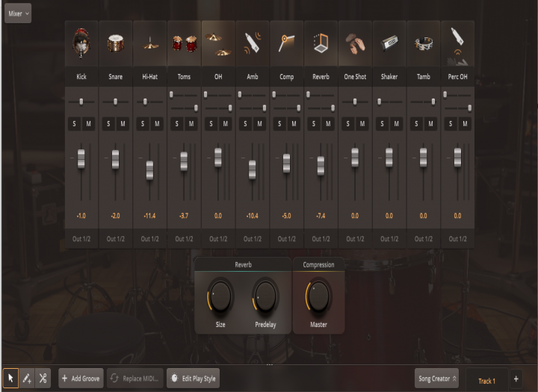Click the Add Groove button
The width and height of the screenshot is (538, 392).
(81, 379)
